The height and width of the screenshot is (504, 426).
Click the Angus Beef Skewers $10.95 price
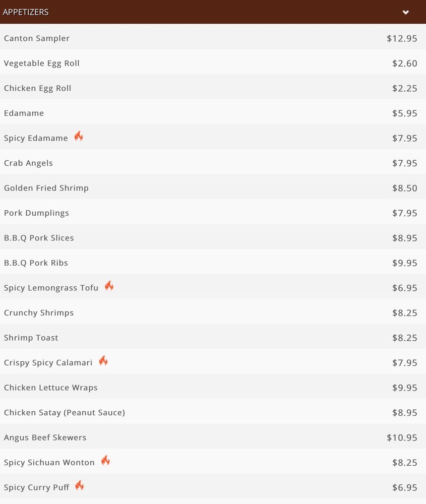tap(402, 437)
